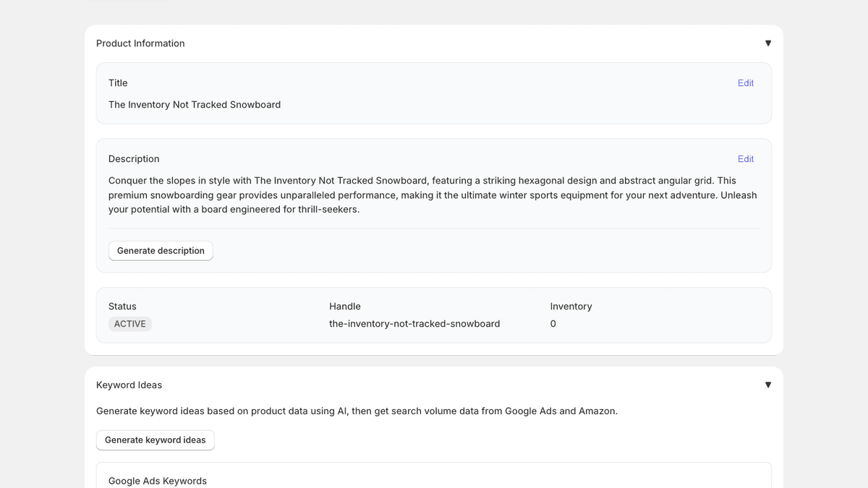The width and height of the screenshot is (868, 488).
Task: Select the ACTIVE status badge
Action: click(x=130, y=323)
